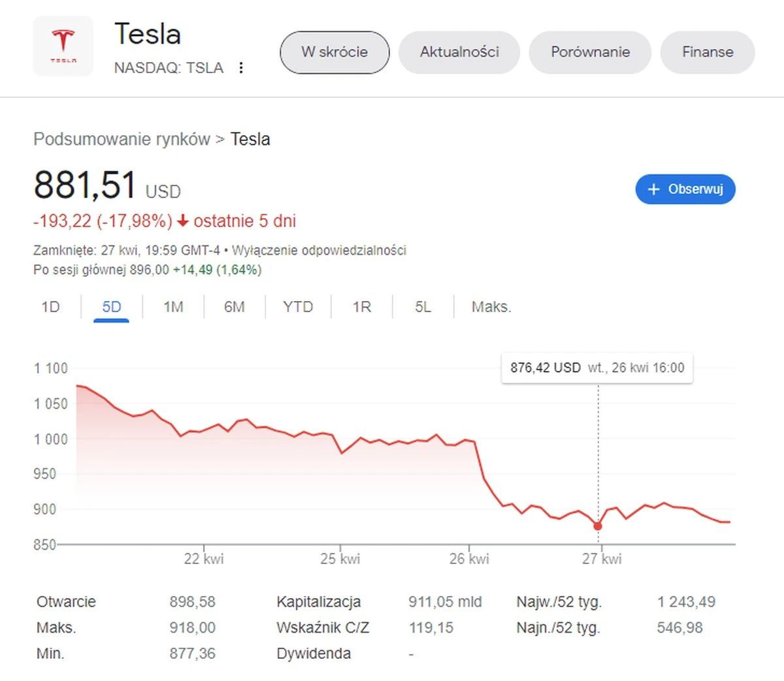
Task: Click the Tesla logo icon
Action: click(63, 46)
